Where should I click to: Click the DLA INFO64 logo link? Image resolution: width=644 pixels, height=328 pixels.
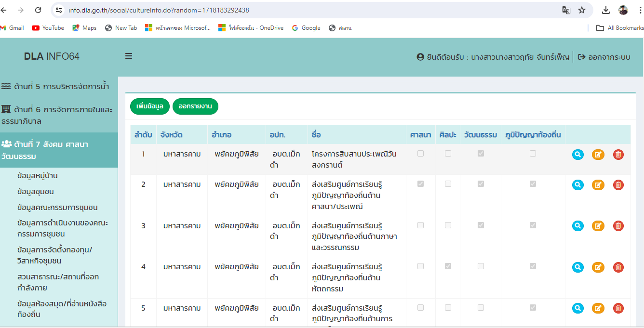[52, 56]
